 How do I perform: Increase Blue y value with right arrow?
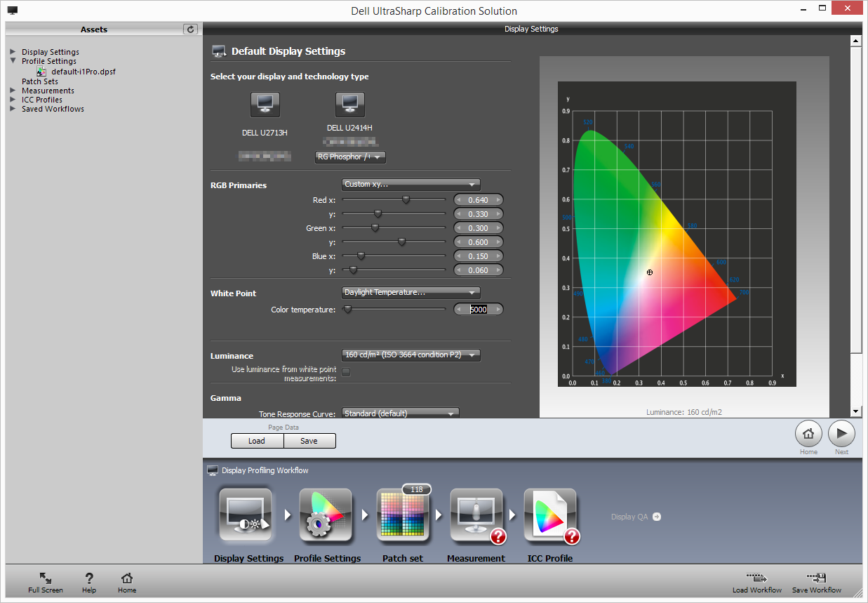[498, 270]
